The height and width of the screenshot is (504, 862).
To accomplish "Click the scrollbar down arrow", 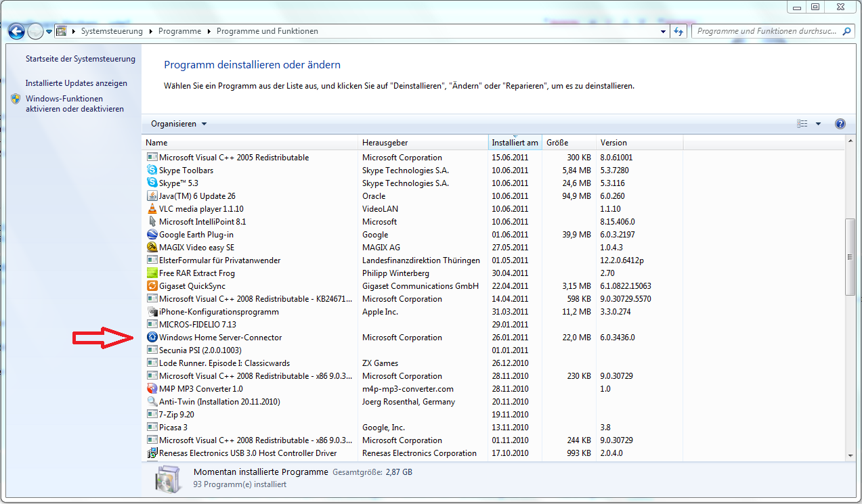I will (850, 456).
